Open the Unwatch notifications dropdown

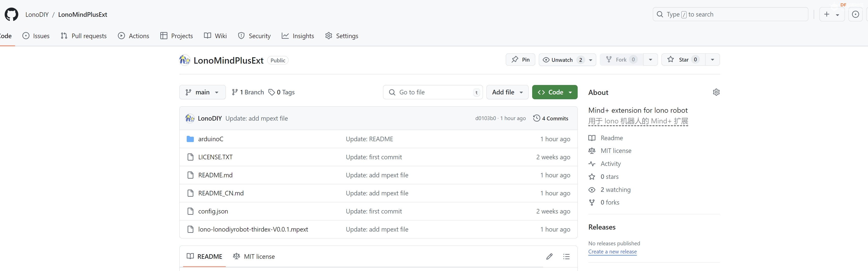567,60
